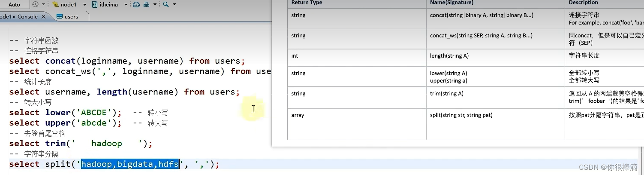This screenshot has height=175, width=644.
Task: Click the network schema icon in the toolbar
Action: point(146,5)
